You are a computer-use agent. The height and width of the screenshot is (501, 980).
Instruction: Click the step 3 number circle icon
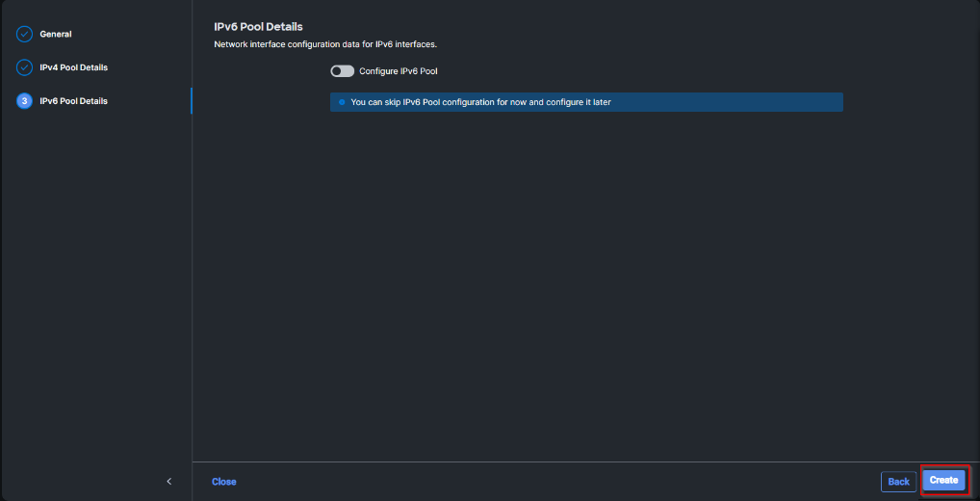tap(25, 101)
